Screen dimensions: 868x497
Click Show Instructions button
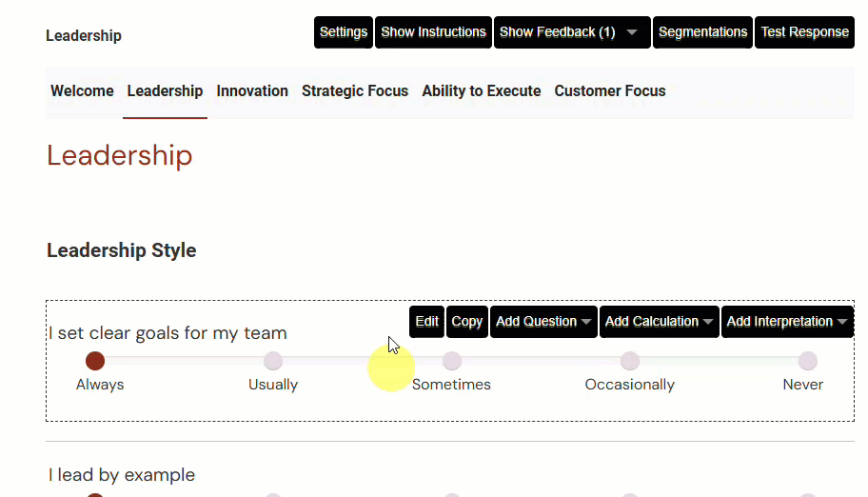433,32
